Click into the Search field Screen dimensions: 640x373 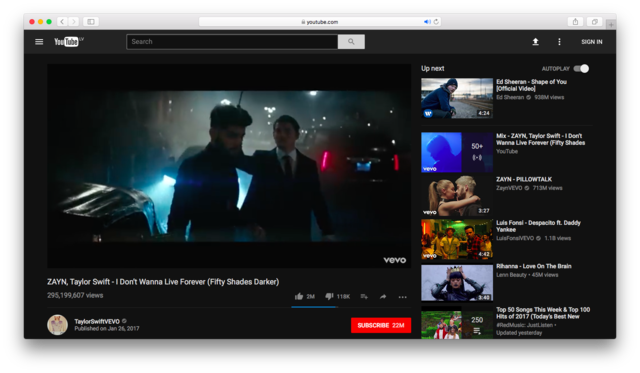232,42
